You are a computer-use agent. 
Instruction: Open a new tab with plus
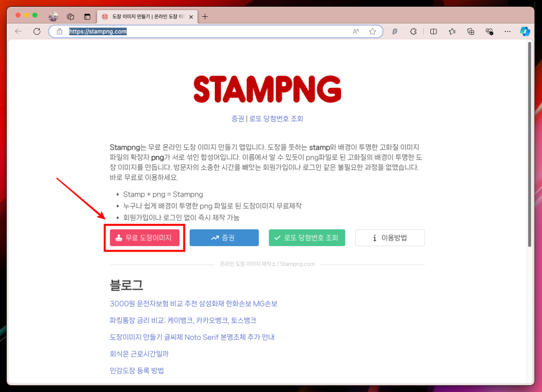(x=205, y=16)
